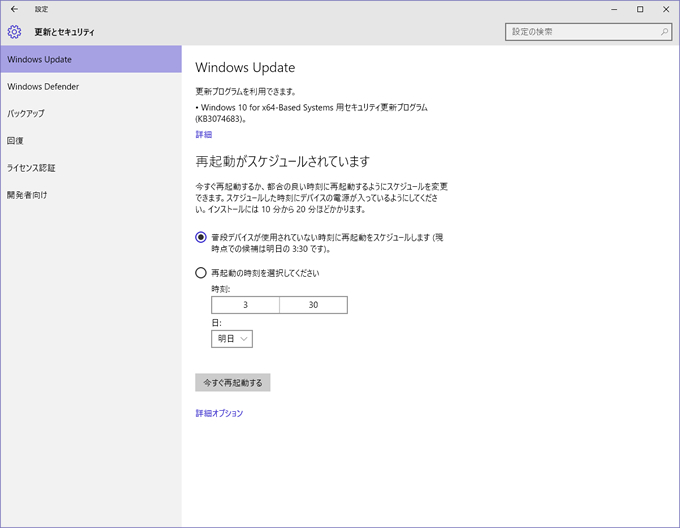Click the search magnifier icon
The width and height of the screenshot is (680, 528).
[664, 32]
